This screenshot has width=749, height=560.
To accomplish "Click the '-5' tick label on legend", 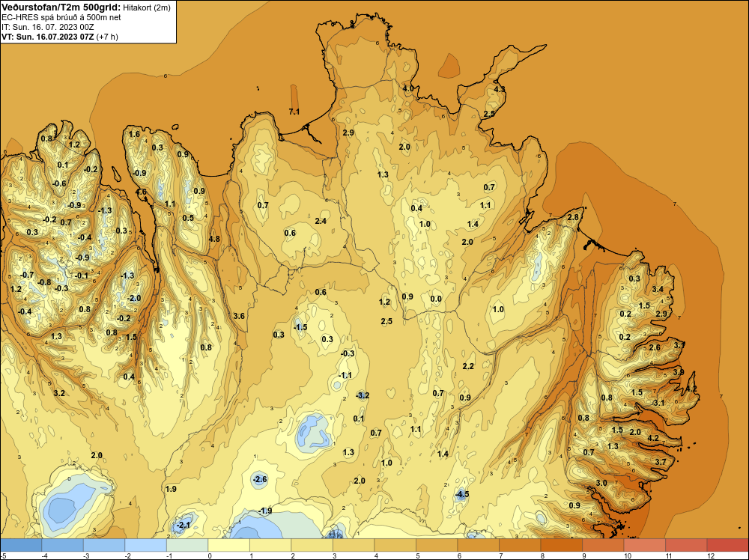I will point(4,556).
